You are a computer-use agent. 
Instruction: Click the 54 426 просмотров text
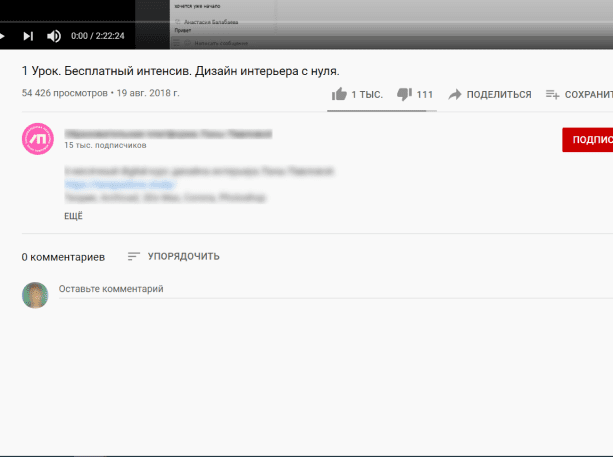click(65, 93)
